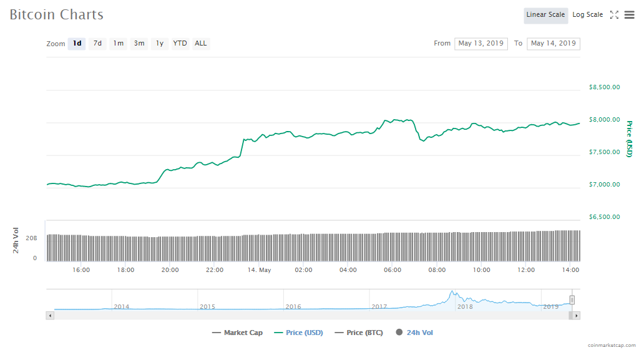Choose the YTD zoom option
644x355 pixels.
[x=180, y=44]
